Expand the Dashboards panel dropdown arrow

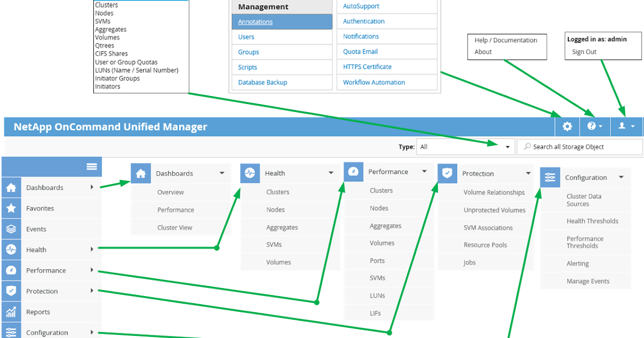tap(222, 173)
